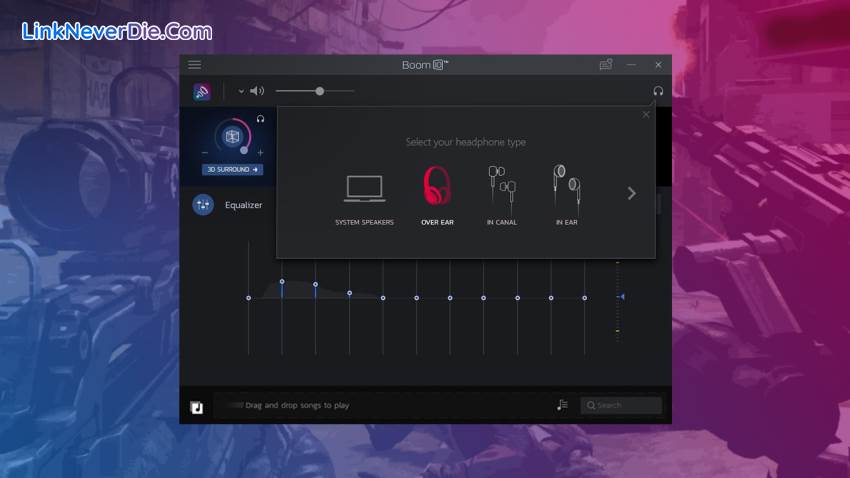Select System Speakers as output type
The image size is (850, 478).
[x=364, y=197]
